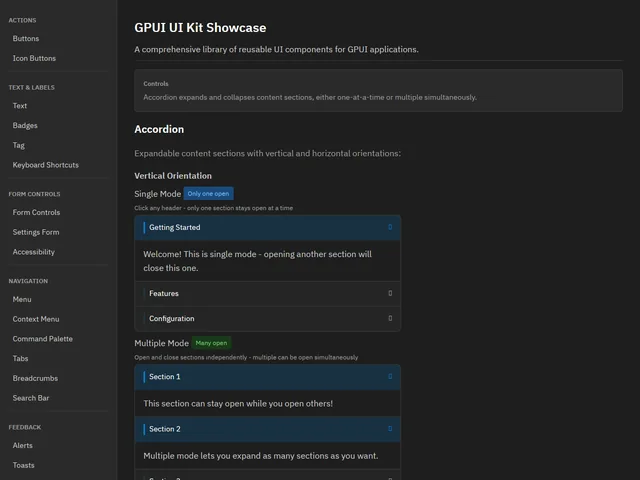
Task: Collapse the Section 2 accordion header
Action: point(267,429)
